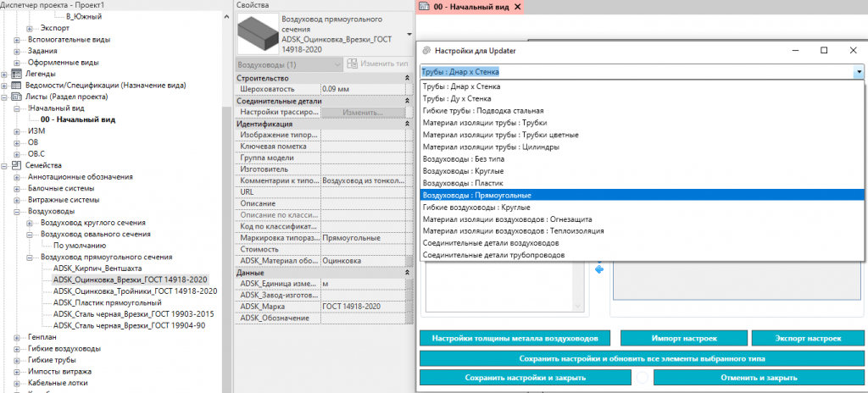Select Материал изоляции трубы : Цилиндры option
This screenshot has height=393, width=868.
(x=643, y=147)
